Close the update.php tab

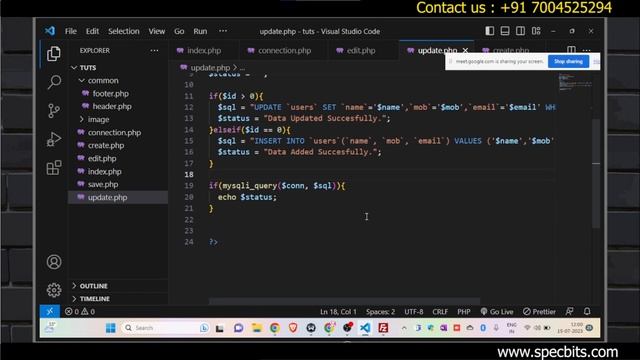click(465, 50)
